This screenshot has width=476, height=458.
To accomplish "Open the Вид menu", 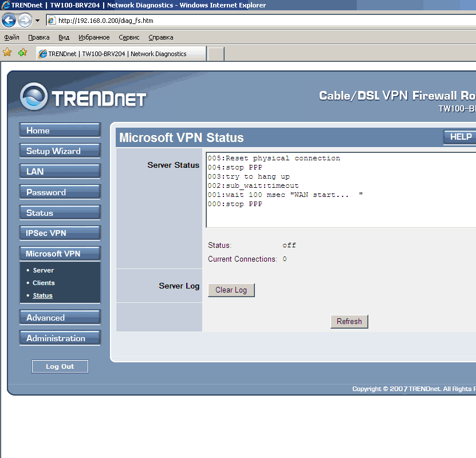I will 64,37.
